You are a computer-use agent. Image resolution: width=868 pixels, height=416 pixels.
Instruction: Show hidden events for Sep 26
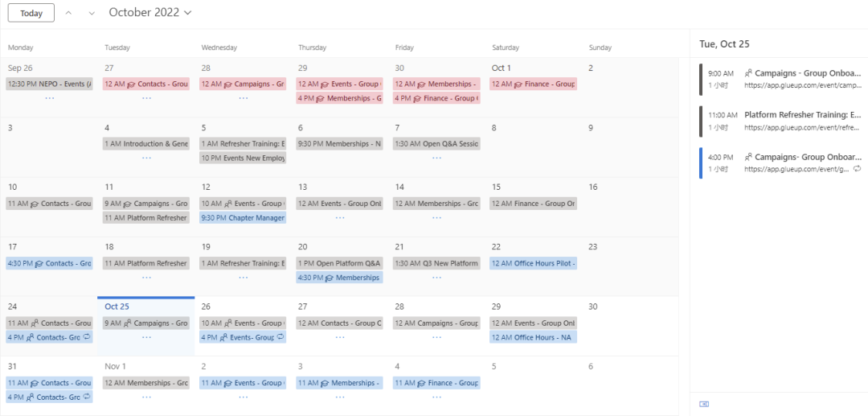point(50,98)
